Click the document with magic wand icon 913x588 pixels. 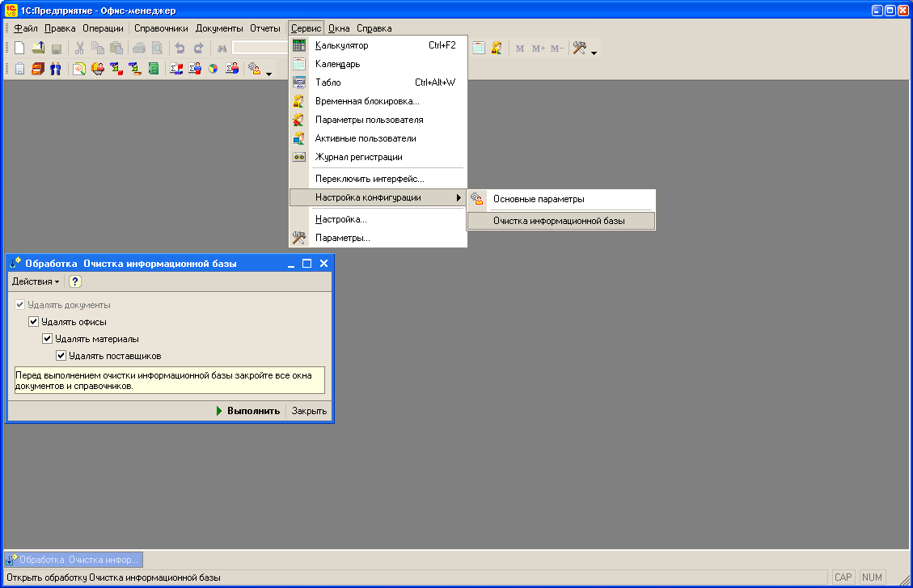click(x=79, y=69)
